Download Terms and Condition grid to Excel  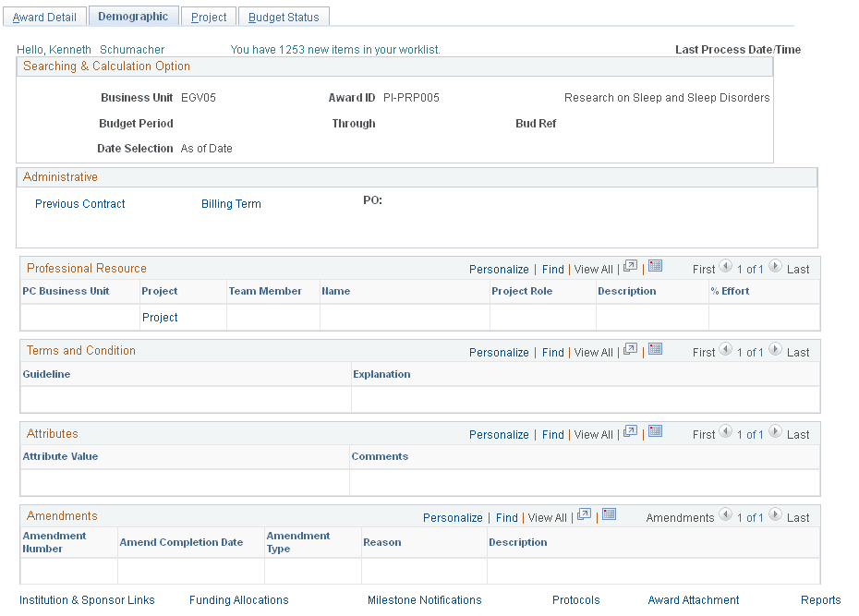coord(656,348)
